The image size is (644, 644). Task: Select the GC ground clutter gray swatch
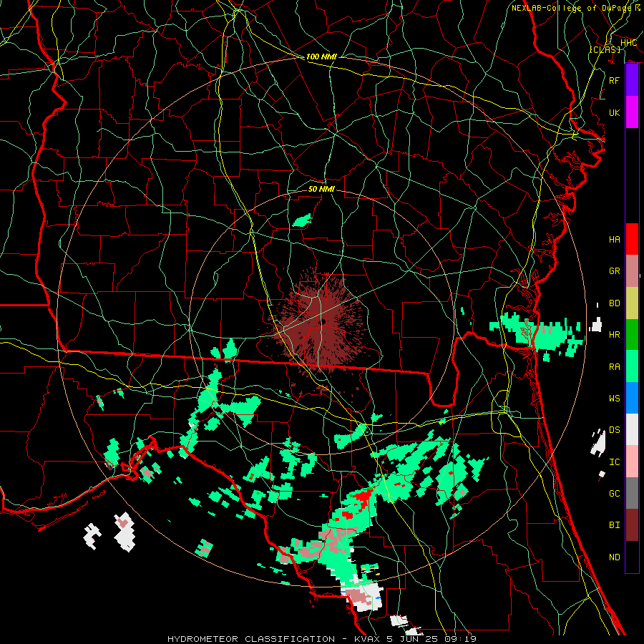[632, 493]
